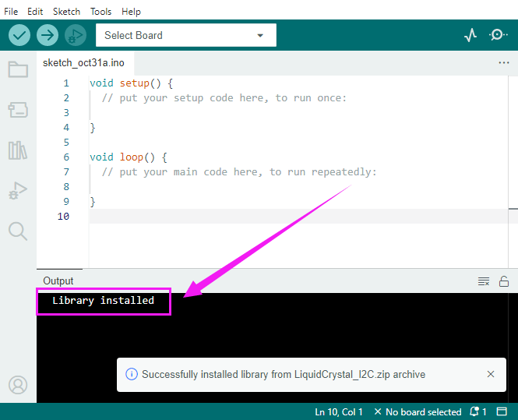Open the Debug sidebar panel
518x420 pixels.
pyautogui.click(x=18, y=191)
